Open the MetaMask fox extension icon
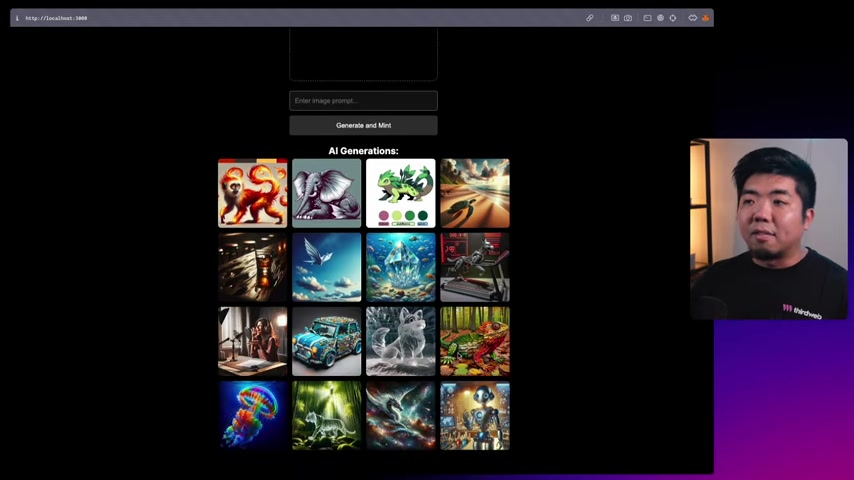Viewport: 854px width, 480px height. coord(705,18)
